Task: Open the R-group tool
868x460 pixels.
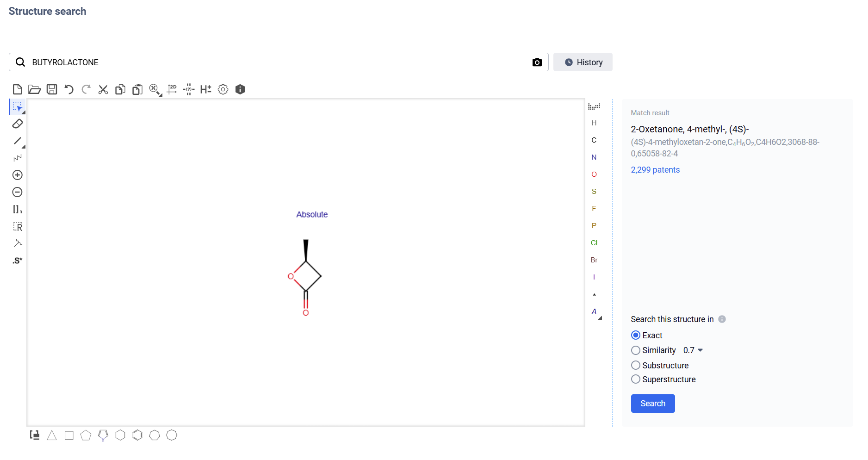Action: (x=18, y=227)
